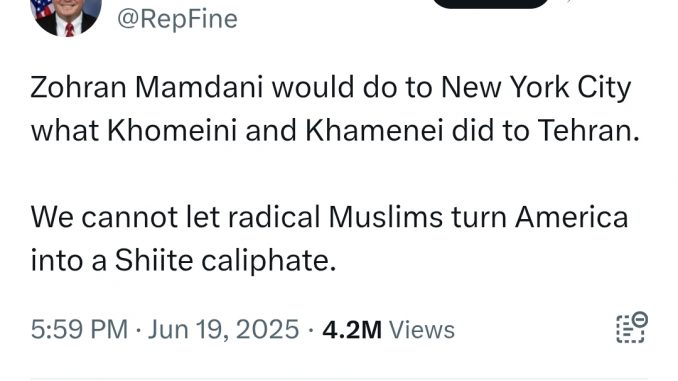Click the black pill-shaped button at top
The image size is (678, 381).
491,4
